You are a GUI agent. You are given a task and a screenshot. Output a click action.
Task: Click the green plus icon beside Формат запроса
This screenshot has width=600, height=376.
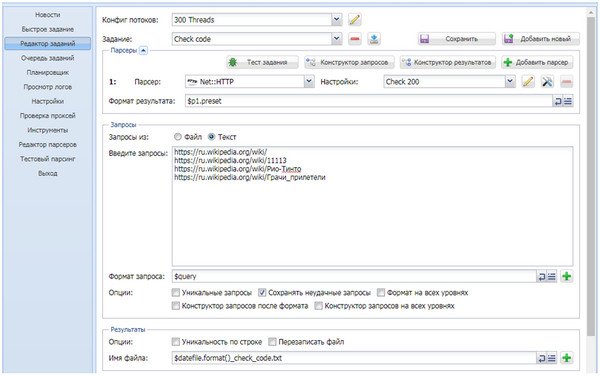pyautogui.click(x=567, y=276)
